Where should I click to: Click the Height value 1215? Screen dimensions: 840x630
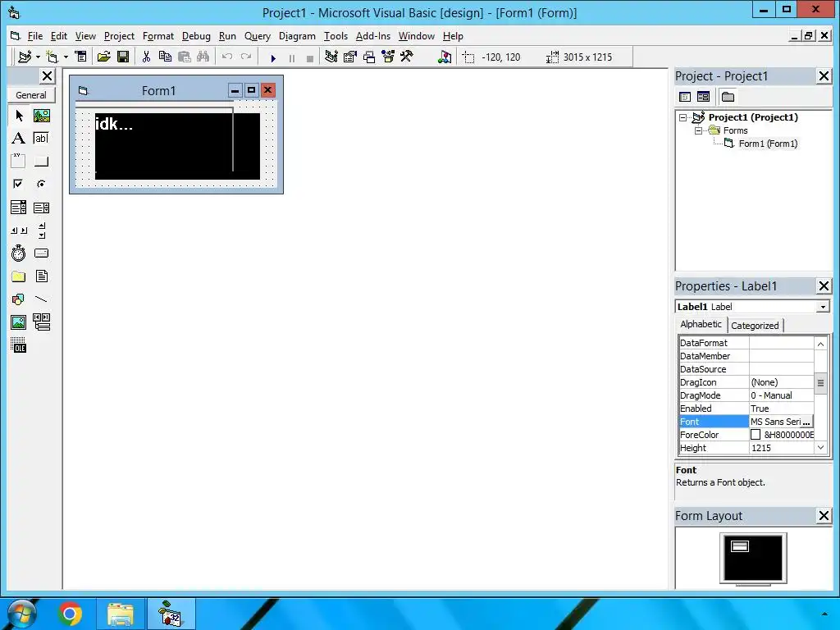tap(761, 448)
